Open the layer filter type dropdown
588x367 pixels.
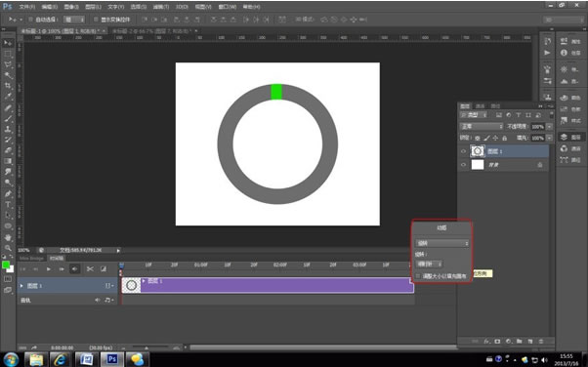click(474, 115)
